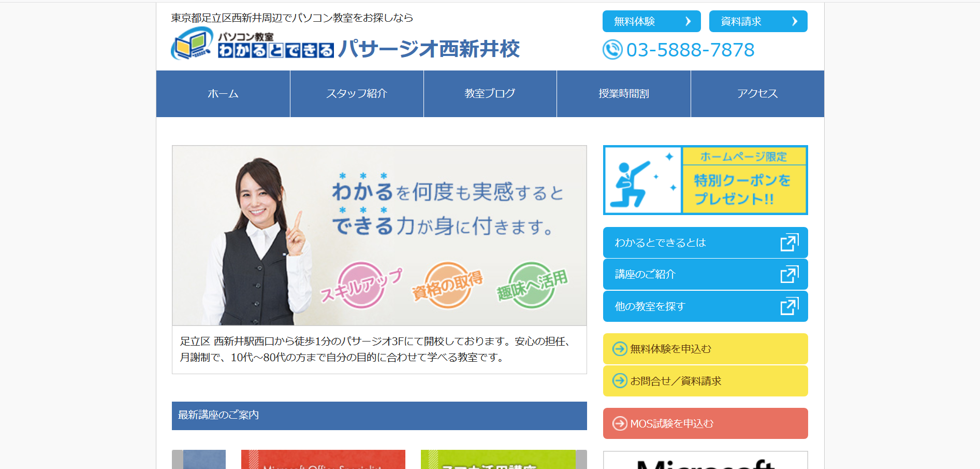
Task: Click the わかるを何度も実感すると hero image
Action: pyautogui.click(x=379, y=235)
